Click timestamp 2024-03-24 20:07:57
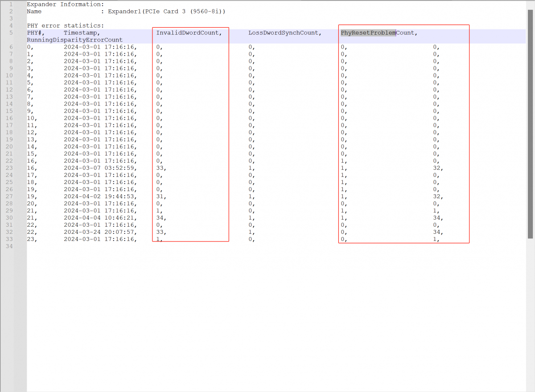The width and height of the screenshot is (535, 392). [x=100, y=232]
